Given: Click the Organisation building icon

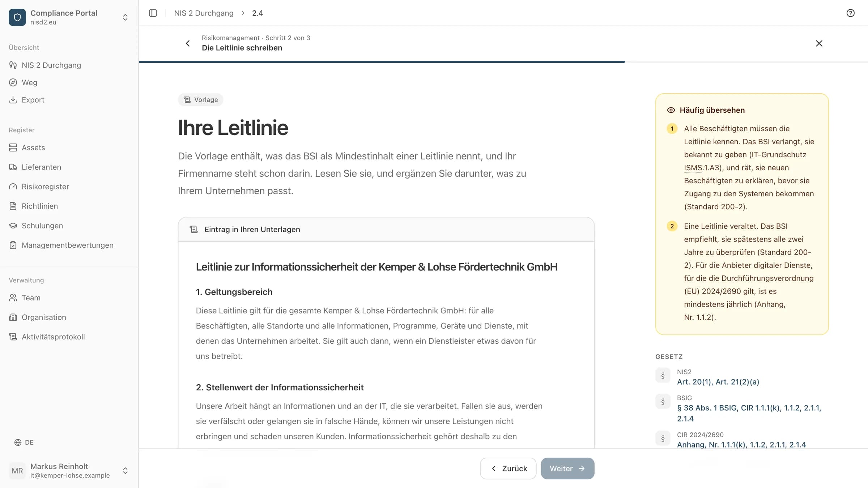Looking at the screenshot, I should pyautogui.click(x=13, y=317).
